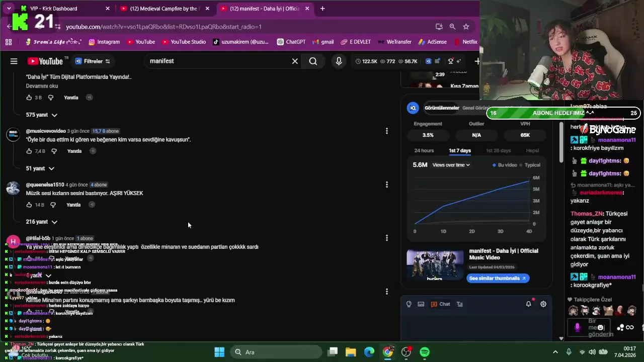Open the YouTube hamburger guide menu

(x=14, y=61)
